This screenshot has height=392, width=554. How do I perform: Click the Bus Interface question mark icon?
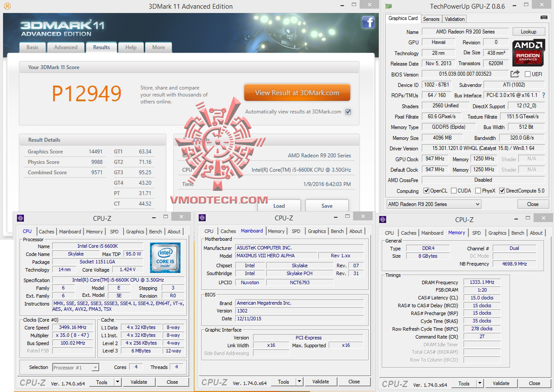543,95
